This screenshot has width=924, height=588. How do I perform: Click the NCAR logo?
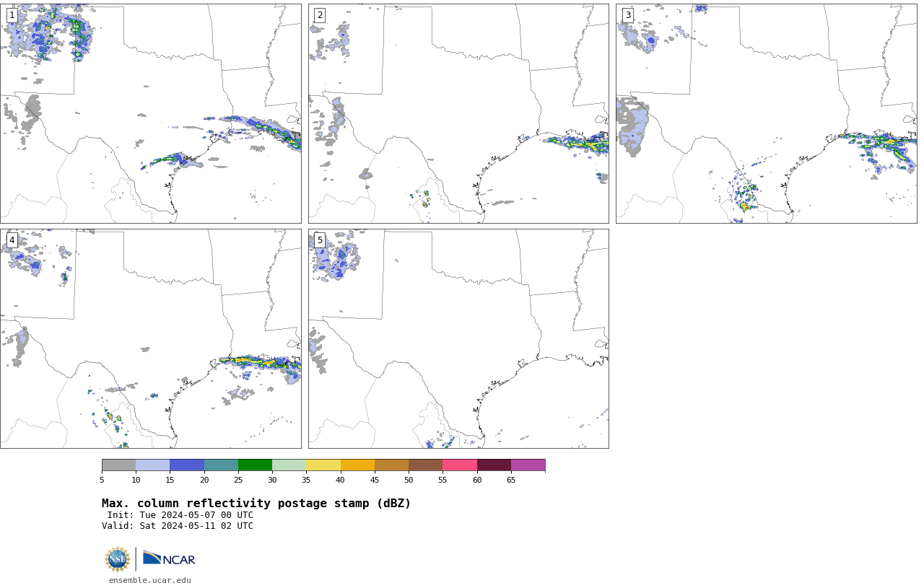tap(169, 558)
